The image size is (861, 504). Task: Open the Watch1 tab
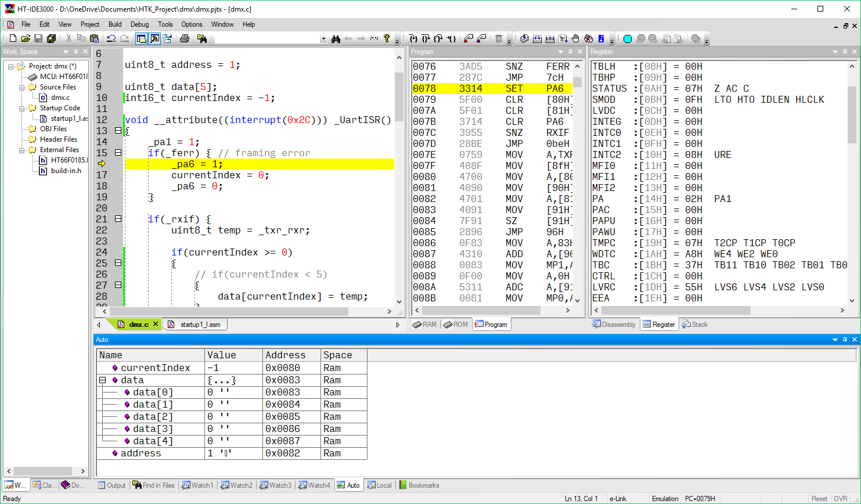pos(197,485)
